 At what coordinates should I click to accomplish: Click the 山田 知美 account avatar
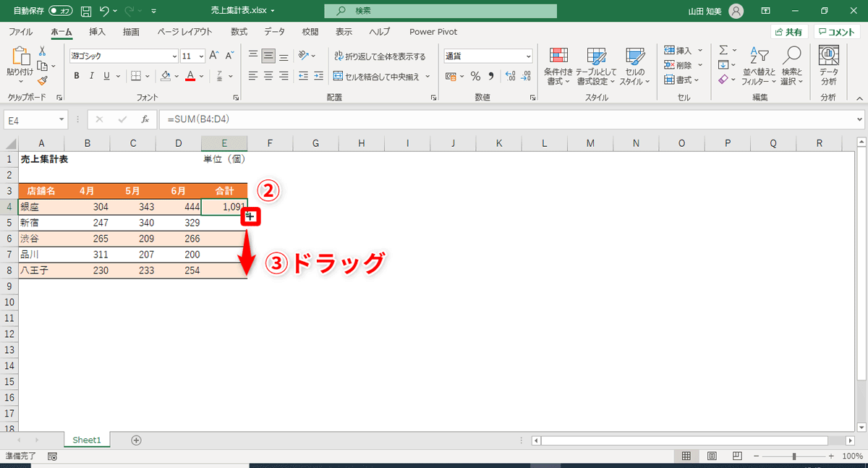736,11
